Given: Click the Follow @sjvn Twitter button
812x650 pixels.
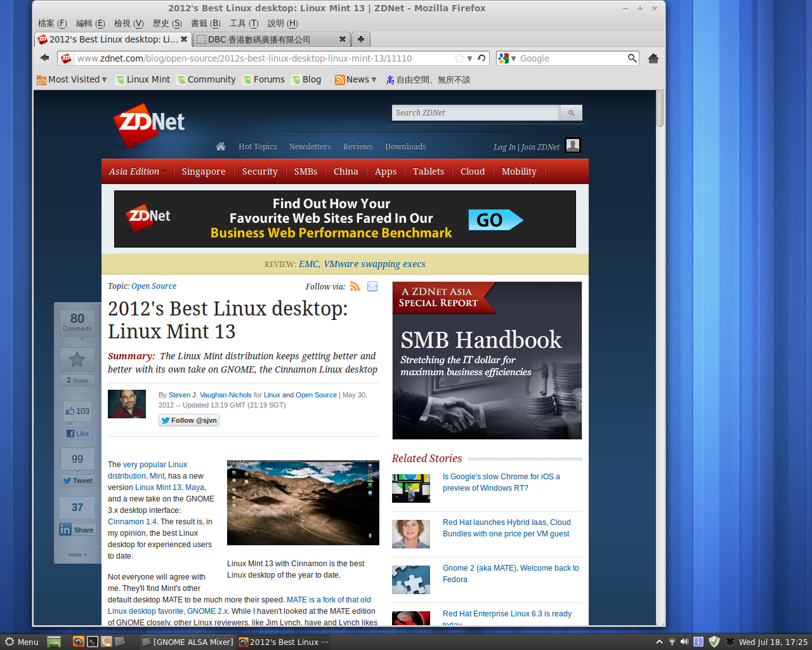Looking at the screenshot, I should click(x=189, y=420).
